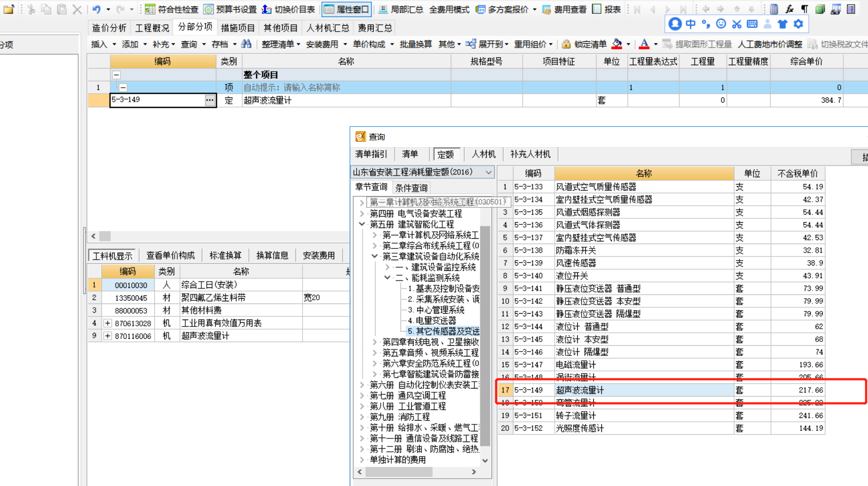Click the 批量换算 batch conversion button
Image resolution: width=868 pixels, height=486 pixels.
tap(416, 44)
